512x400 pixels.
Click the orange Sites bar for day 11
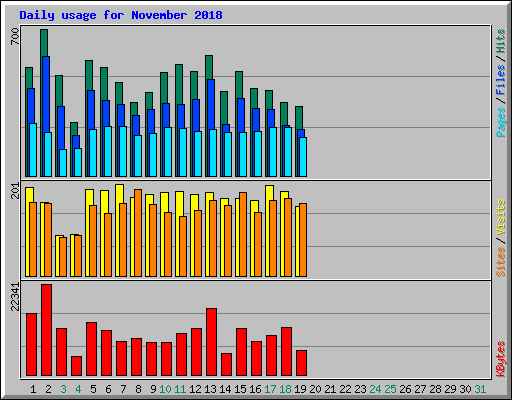tap(183, 246)
